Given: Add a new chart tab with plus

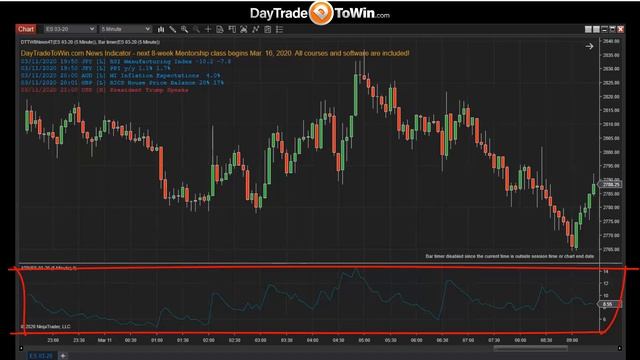Looking at the screenshot, I should pyautogui.click(x=63, y=356).
